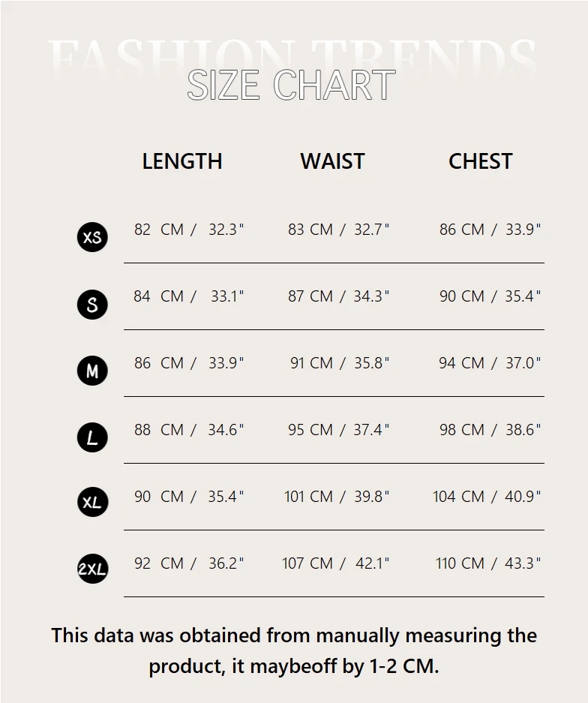Choose the M size badge
Viewport: 588px width, 703px height.
(92, 371)
